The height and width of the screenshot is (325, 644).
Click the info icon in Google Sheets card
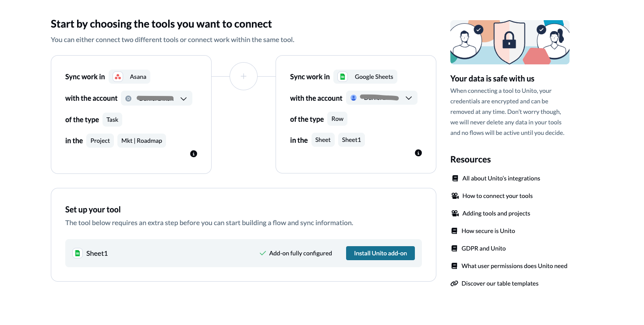point(418,153)
